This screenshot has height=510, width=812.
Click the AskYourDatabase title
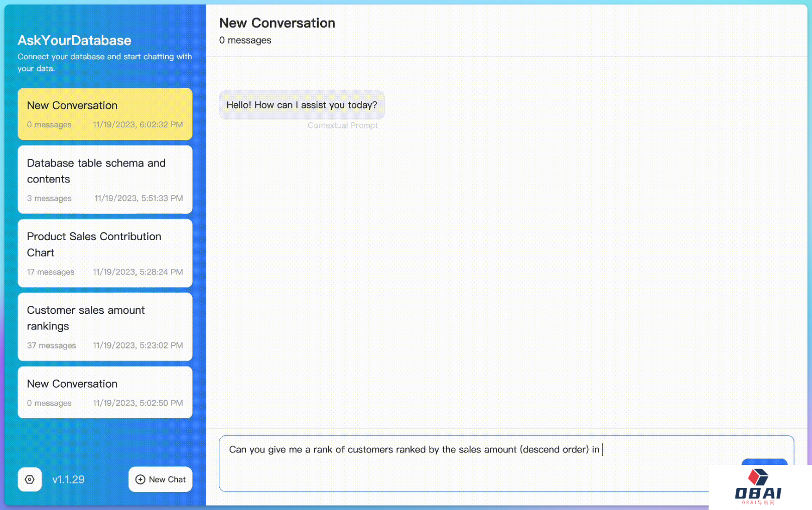pyautogui.click(x=74, y=41)
